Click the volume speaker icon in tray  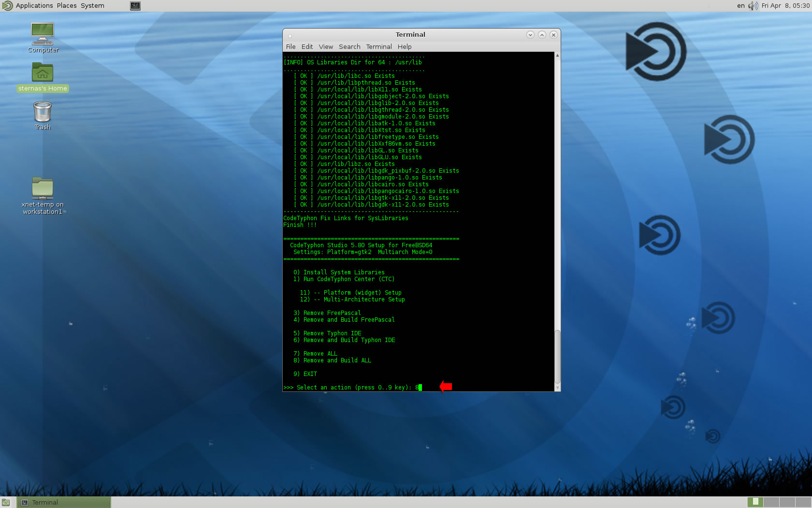tap(753, 6)
